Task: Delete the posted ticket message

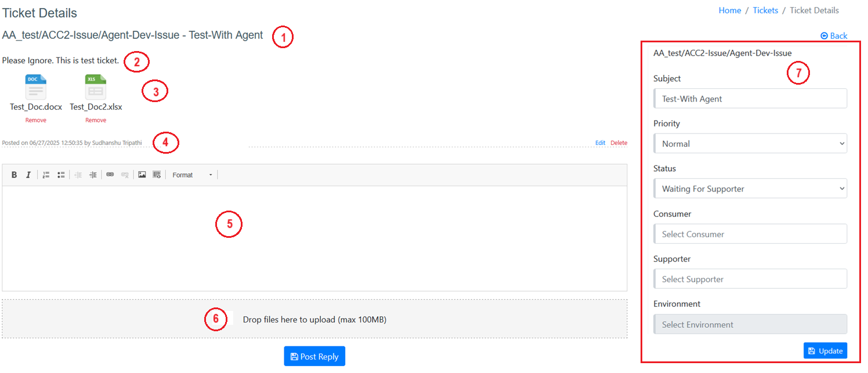Action: point(619,143)
